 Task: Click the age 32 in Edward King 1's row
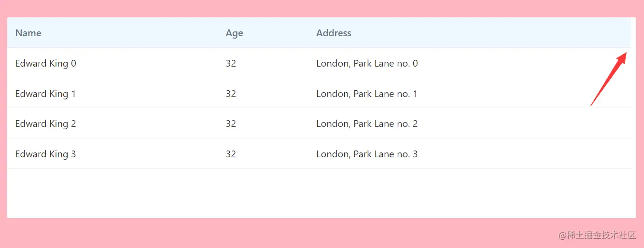point(231,94)
